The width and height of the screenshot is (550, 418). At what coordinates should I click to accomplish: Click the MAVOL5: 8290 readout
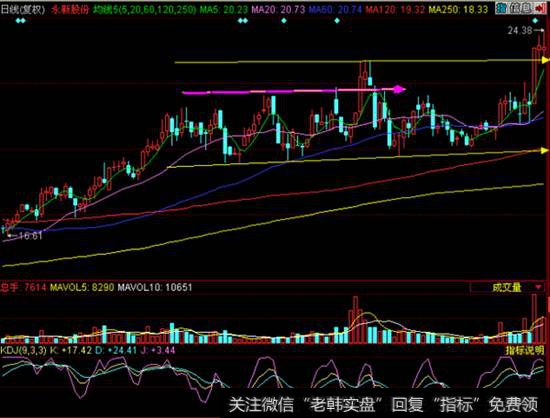click(82, 288)
